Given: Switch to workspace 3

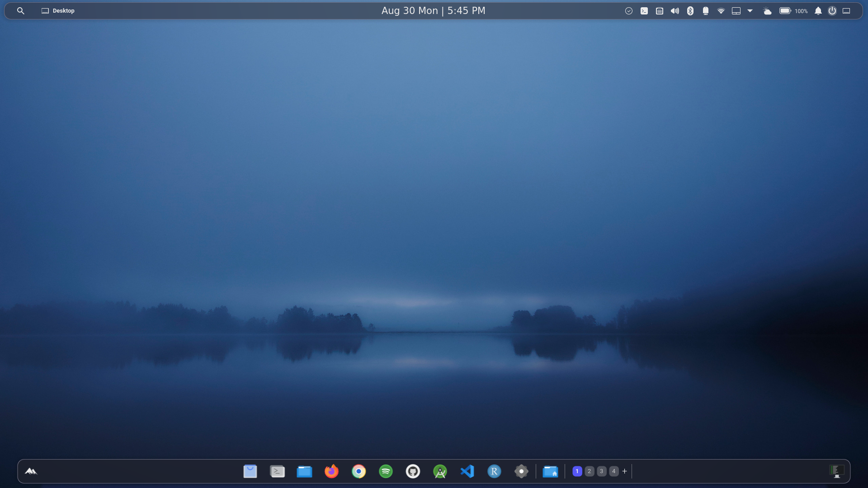Looking at the screenshot, I should tap(601, 471).
